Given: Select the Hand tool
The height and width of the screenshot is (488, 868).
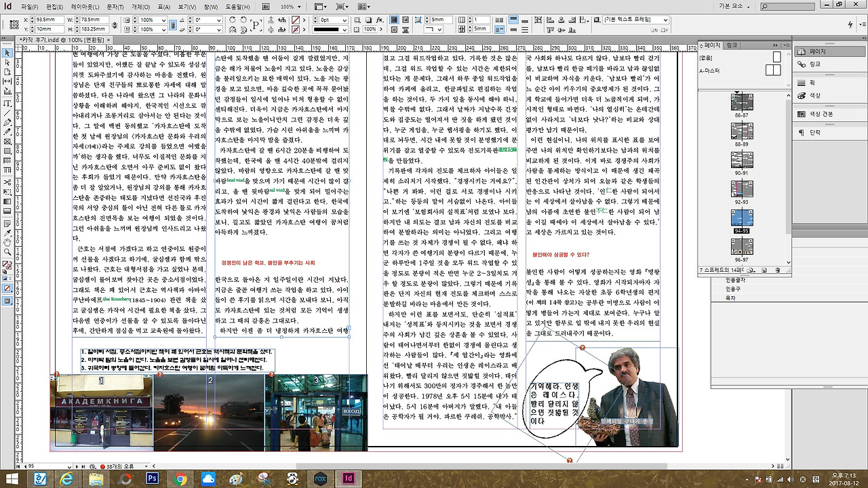Looking at the screenshot, I should 7,242.
